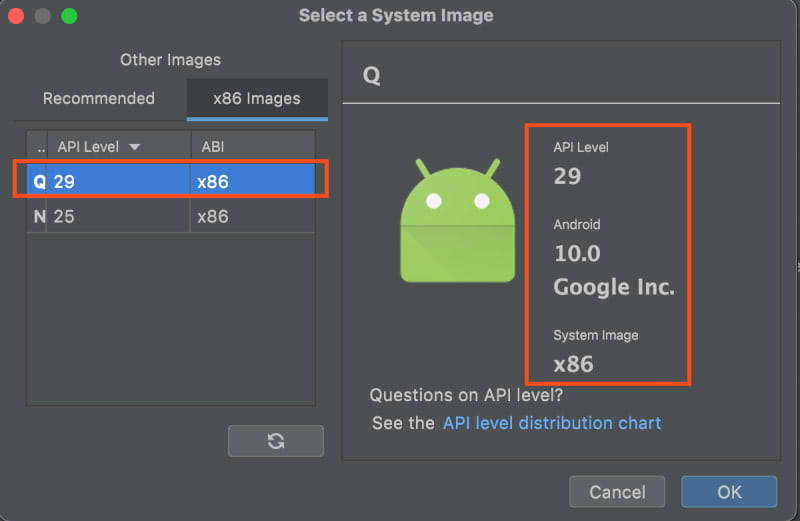Click the first narrow column header
The width and height of the screenshot is (800, 521).
point(39,147)
